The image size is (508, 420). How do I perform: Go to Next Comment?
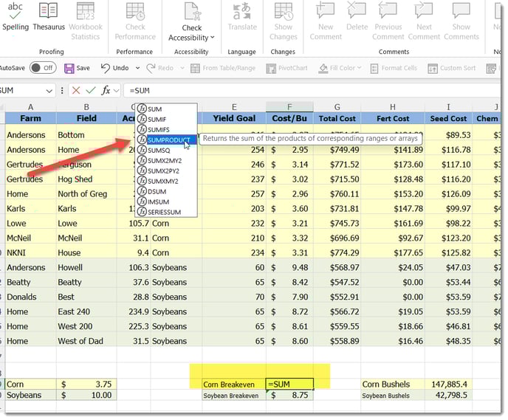point(424,21)
